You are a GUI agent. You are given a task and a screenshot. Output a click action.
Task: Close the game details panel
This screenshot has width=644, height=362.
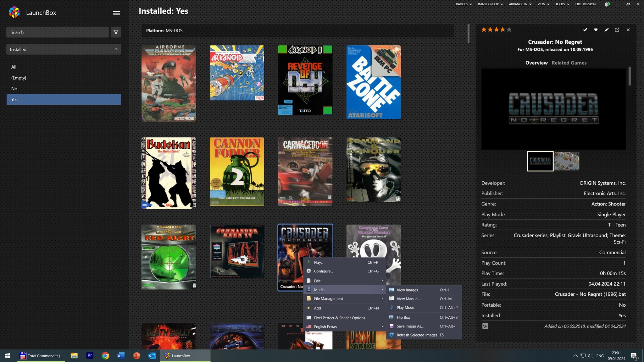pyautogui.click(x=628, y=30)
